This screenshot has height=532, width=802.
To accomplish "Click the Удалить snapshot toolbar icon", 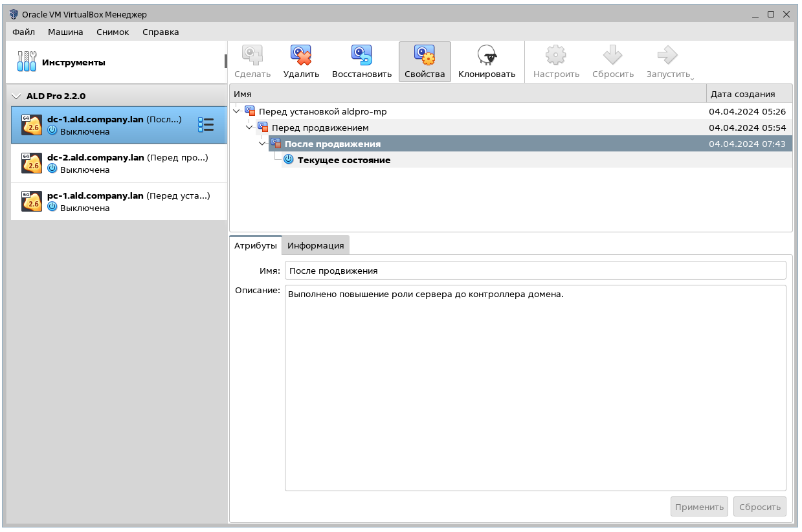I will [301, 56].
